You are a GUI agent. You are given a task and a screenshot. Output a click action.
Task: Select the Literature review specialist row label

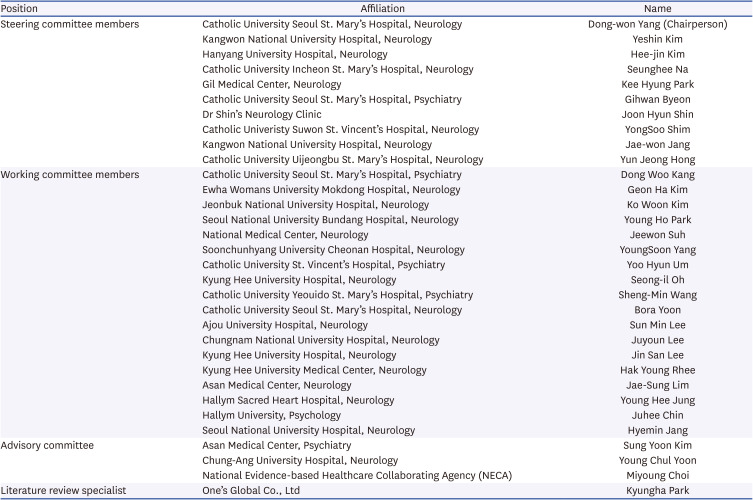63,490
